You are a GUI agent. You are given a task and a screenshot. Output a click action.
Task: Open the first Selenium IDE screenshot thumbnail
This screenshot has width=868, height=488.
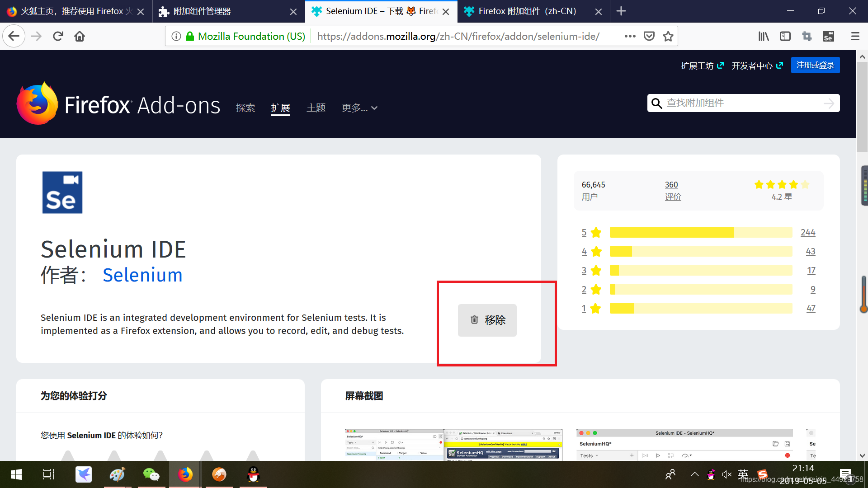[453, 445]
